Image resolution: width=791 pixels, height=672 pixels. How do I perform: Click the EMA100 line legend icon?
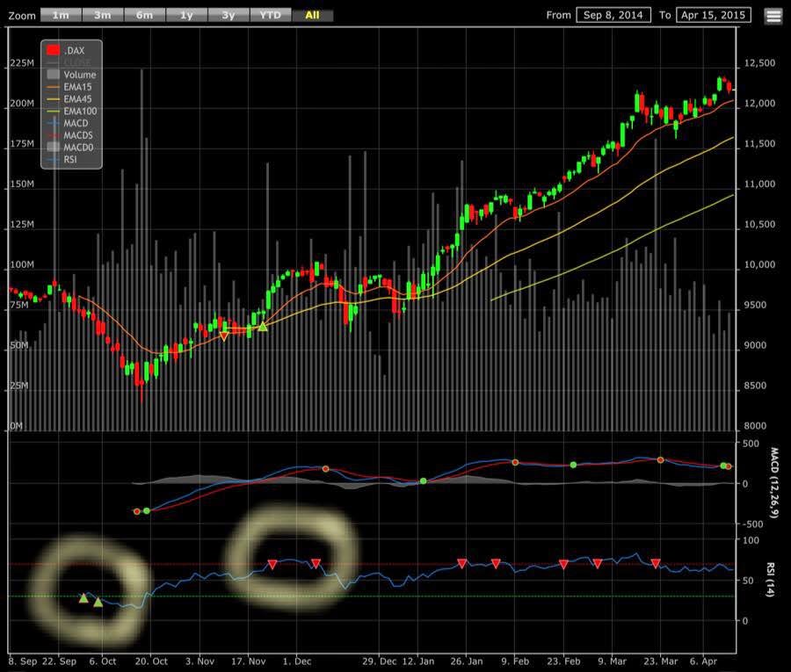pos(53,110)
